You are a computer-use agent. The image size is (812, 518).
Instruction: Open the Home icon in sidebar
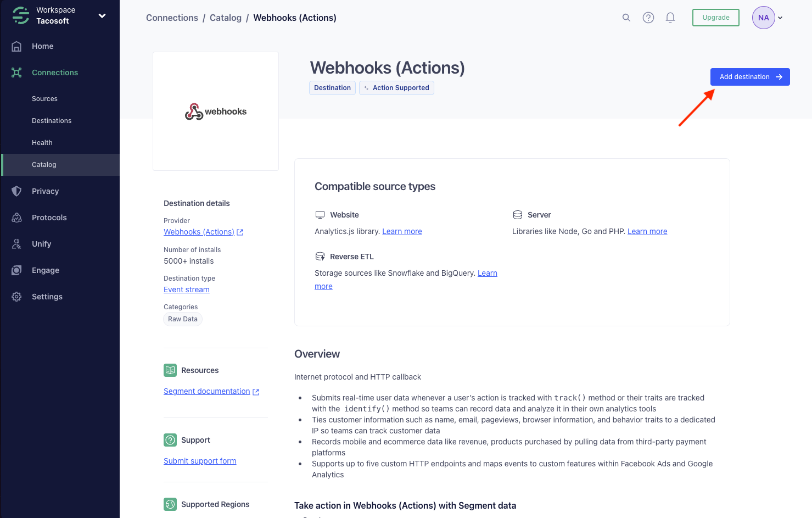pyautogui.click(x=16, y=46)
